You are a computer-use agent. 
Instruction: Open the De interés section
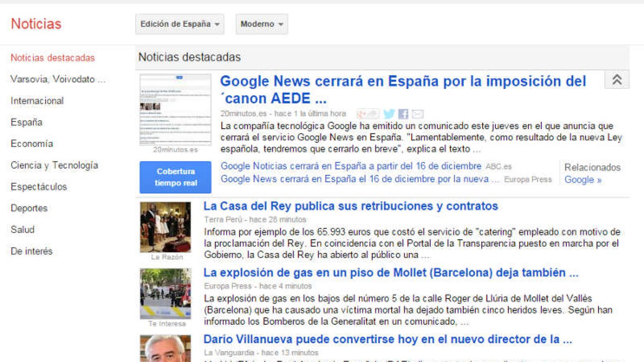(32, 251)
